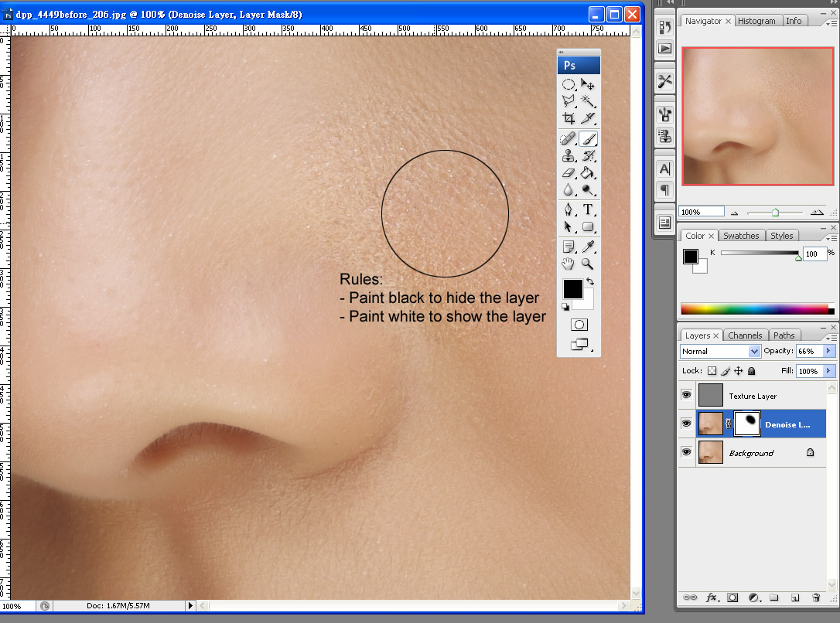Image resolution: width=840 pixels, height=623 pixels.
Task: Add a layer style with fx button
Action: 712,598
